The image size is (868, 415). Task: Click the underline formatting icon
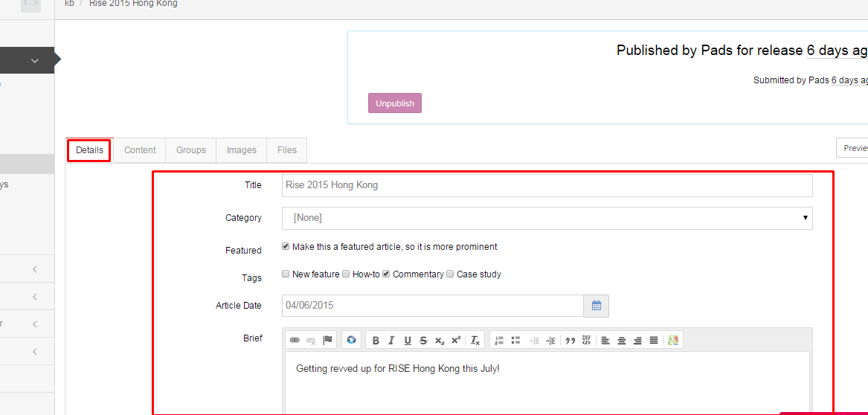408,341
